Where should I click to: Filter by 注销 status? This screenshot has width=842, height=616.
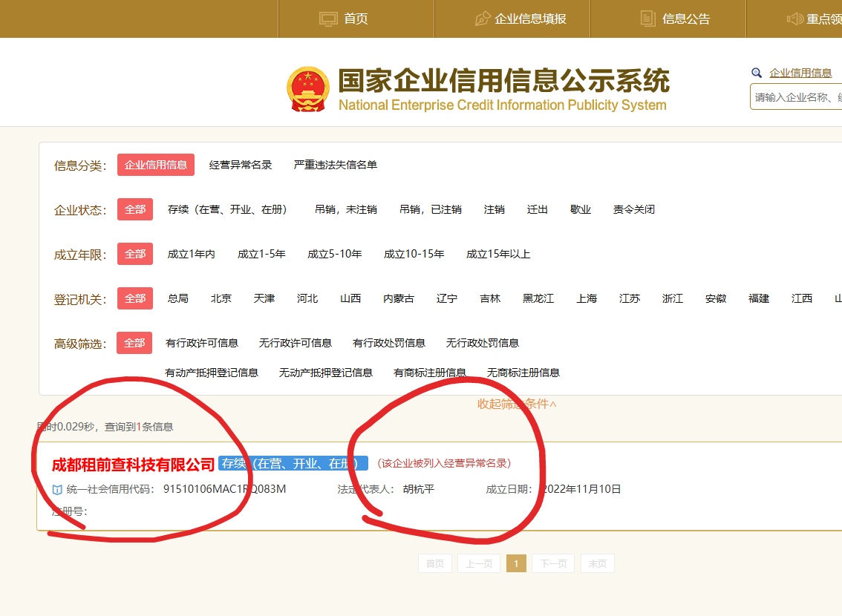coord(494,209)
